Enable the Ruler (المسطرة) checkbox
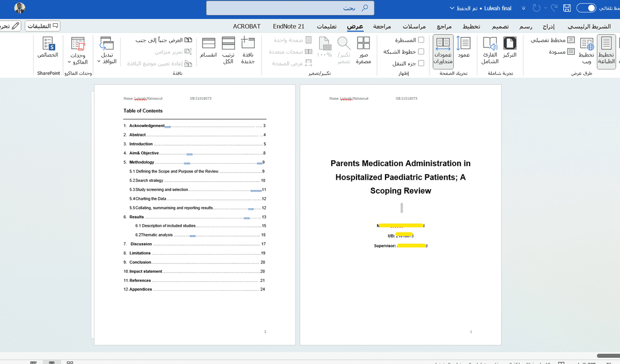 click(421, 40)
